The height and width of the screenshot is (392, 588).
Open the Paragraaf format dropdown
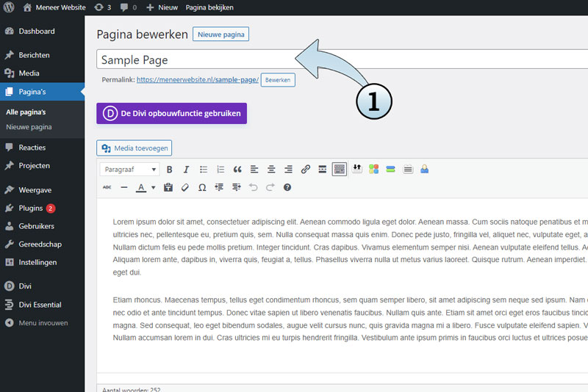(x=129, y=170)
